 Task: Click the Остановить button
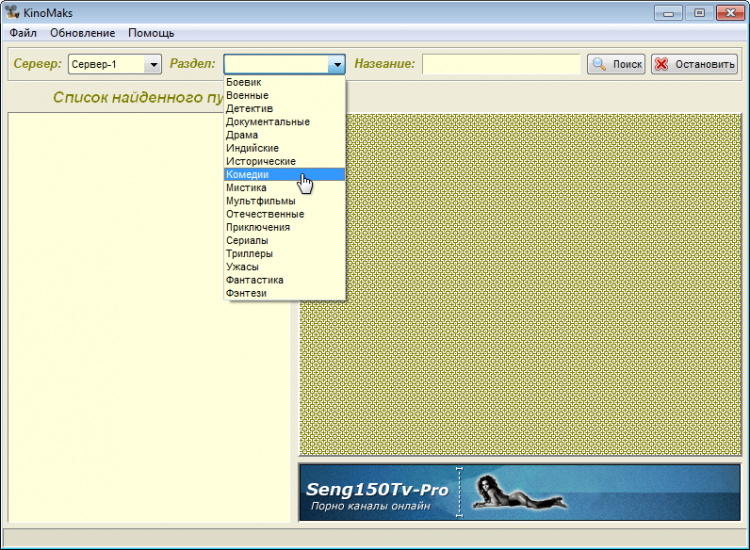tap(694, 64)
